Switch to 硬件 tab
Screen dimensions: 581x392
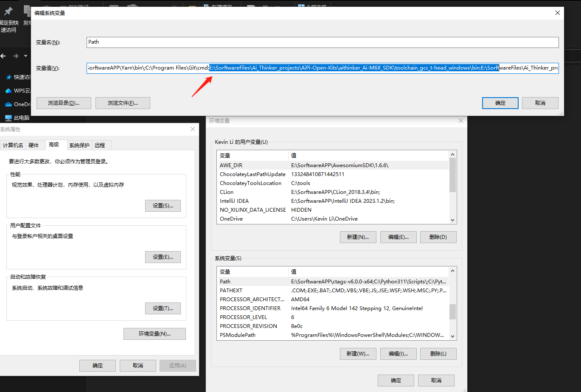pos(34,145)
